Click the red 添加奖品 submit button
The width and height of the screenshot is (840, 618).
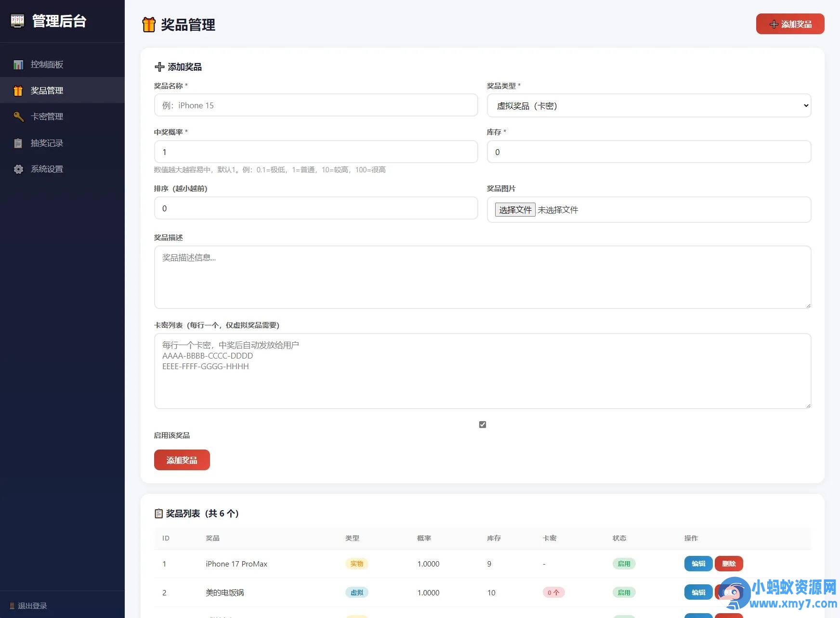coord(182,460)
